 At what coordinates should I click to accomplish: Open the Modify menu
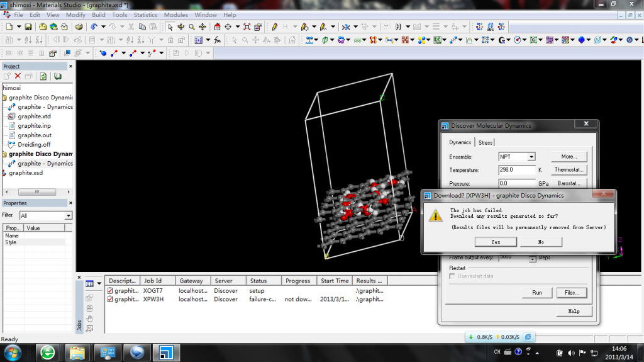tap(75, 15)
